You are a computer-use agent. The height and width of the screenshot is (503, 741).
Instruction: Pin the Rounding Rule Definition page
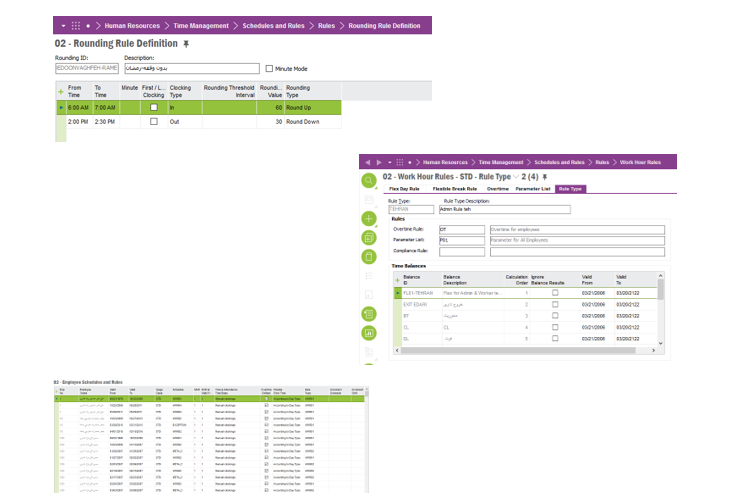[186, 44]
